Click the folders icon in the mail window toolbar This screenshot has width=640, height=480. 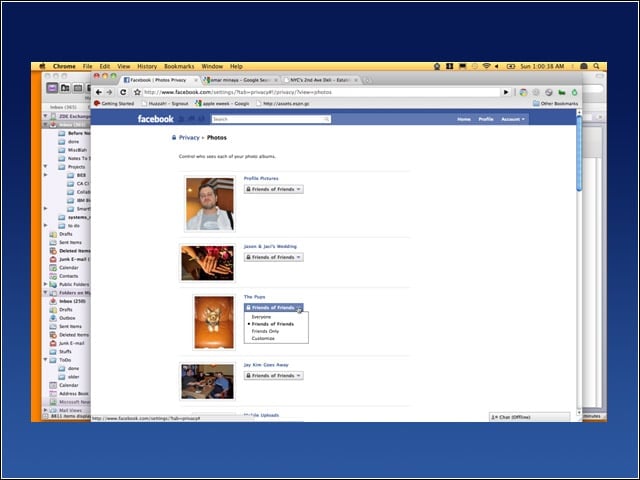pos(65,88)
